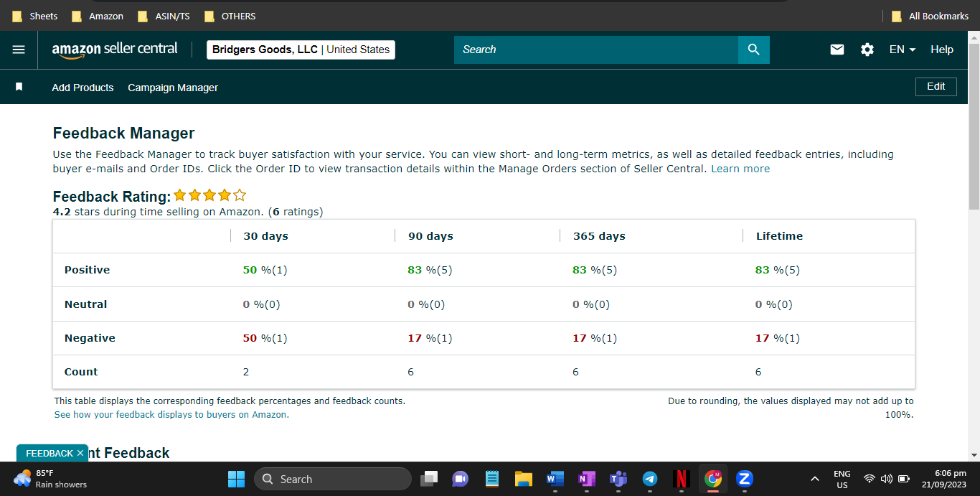Open OneNote from the taskbar
Viewport: 980px width, 496px height.
587,479
